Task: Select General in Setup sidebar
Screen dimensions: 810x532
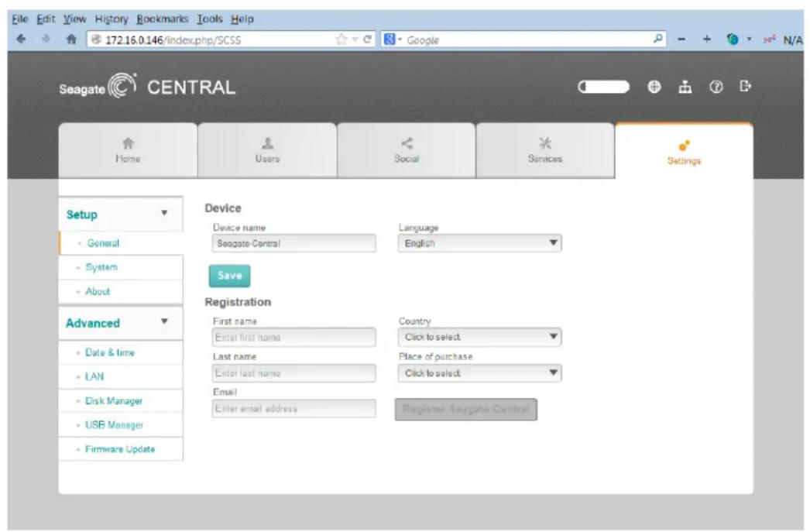Action: (121, 243)
